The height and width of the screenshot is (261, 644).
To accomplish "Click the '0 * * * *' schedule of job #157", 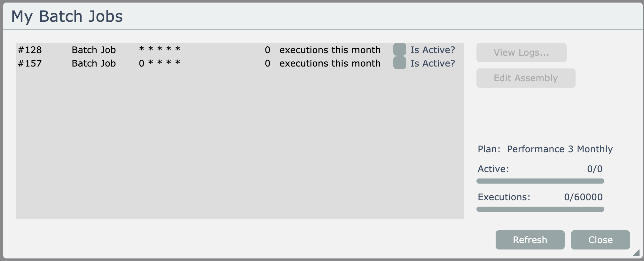I will (x=160, y=63).
